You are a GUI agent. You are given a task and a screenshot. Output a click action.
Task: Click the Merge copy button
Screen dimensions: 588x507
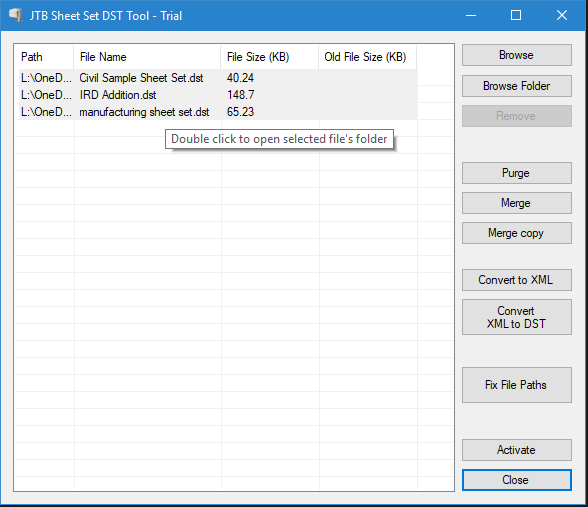tap(516, 233)
